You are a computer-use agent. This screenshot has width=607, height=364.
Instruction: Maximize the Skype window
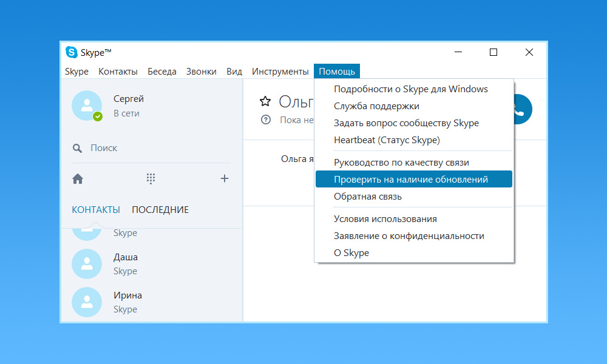click(x=493, y=52)
